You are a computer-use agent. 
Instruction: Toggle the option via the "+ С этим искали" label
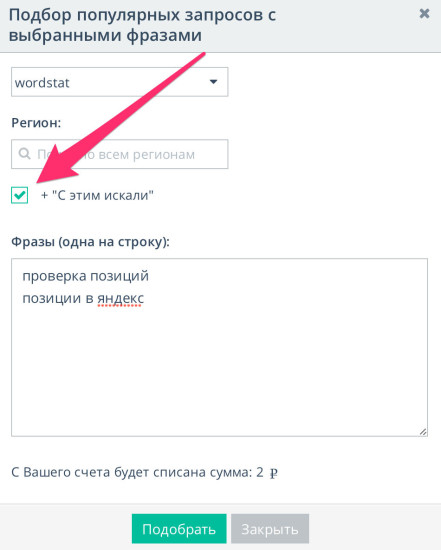[x=97, y=195]
